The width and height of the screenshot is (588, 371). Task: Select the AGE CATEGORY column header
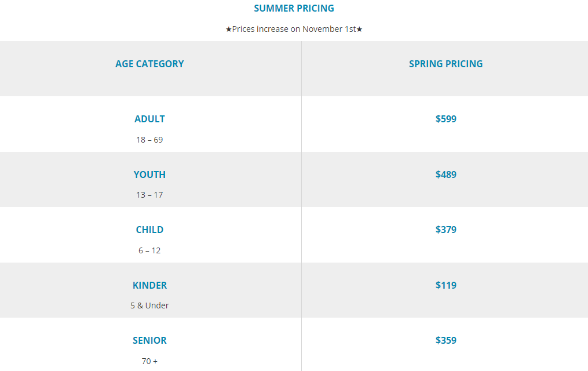coord(149,64)
